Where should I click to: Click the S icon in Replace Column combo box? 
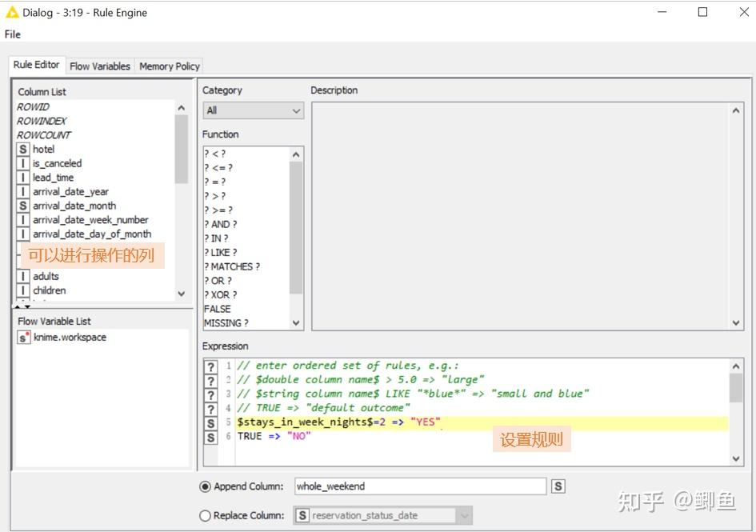click(x=302, y=516)
